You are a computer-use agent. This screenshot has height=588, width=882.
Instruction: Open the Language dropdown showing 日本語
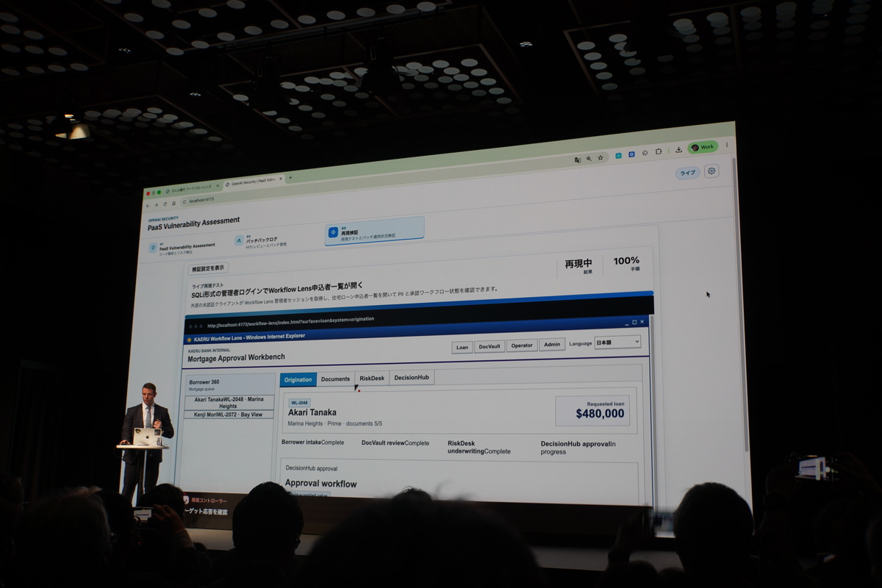tap(617, 343)
